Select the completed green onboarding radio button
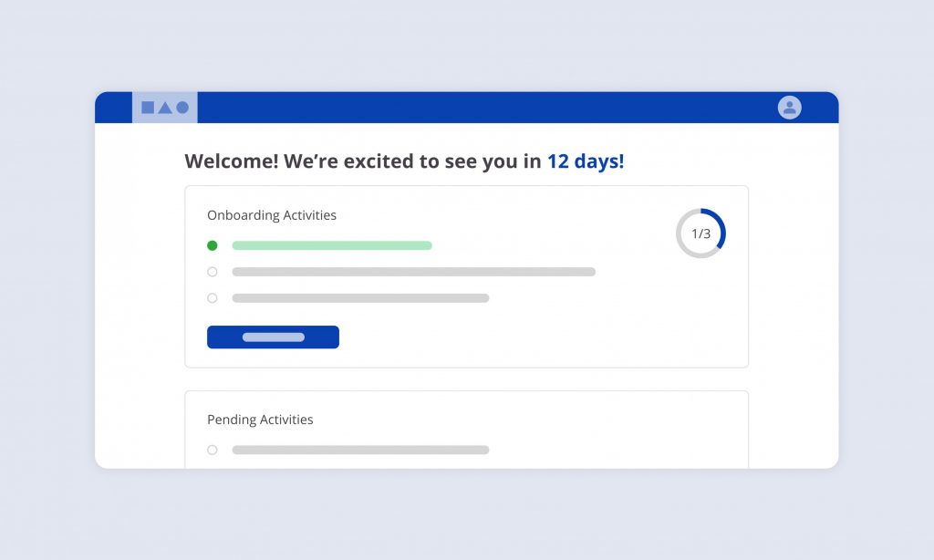 coord(213,245)
